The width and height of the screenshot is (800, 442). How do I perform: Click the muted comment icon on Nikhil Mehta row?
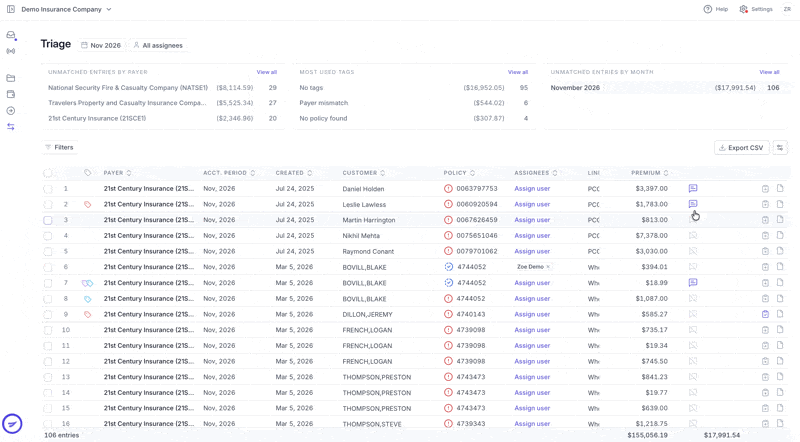point(693,236)
